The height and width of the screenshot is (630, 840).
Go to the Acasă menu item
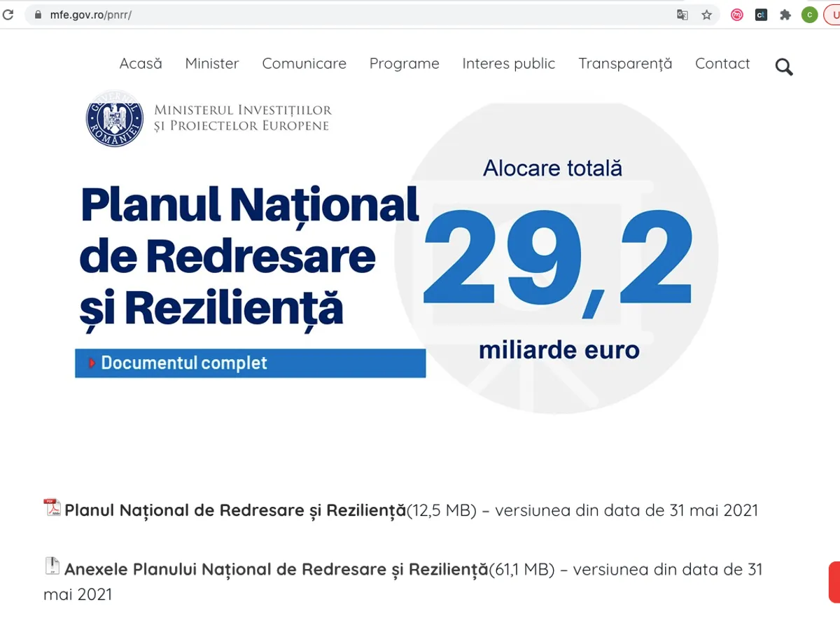coord(141,64)
